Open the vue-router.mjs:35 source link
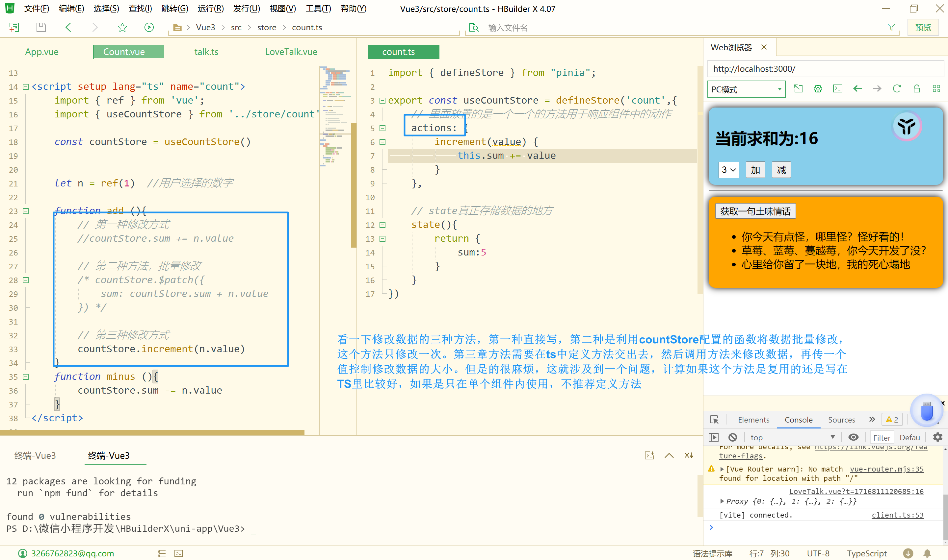Viewport: 948px width, 560px height. click(886, 469)
